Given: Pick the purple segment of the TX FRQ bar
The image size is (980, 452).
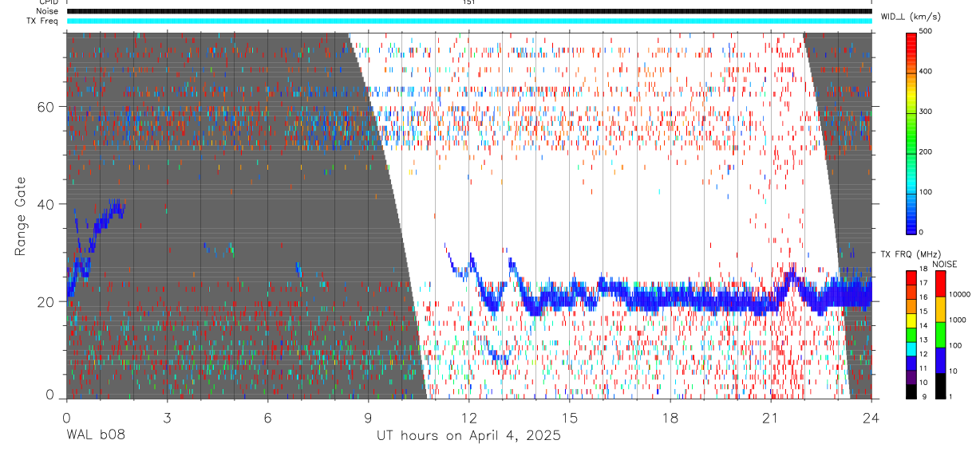Looking at the screenshot, I should (x=911, y=377).
